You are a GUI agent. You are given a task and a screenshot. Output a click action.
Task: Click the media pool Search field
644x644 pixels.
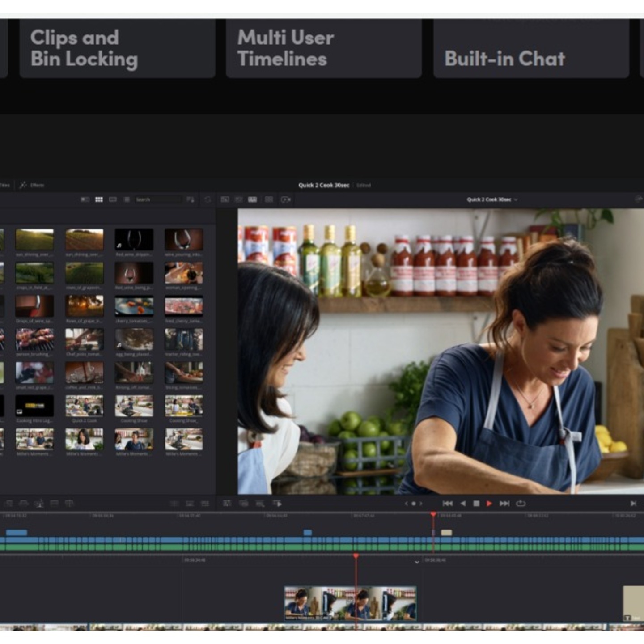pos(157,199)
